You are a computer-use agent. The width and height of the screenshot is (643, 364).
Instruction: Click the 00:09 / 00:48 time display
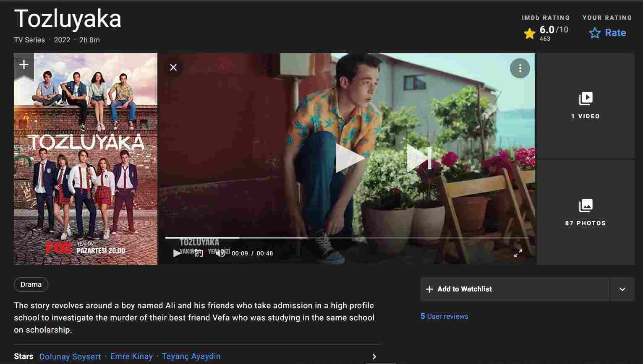click(x=252, y=253)
